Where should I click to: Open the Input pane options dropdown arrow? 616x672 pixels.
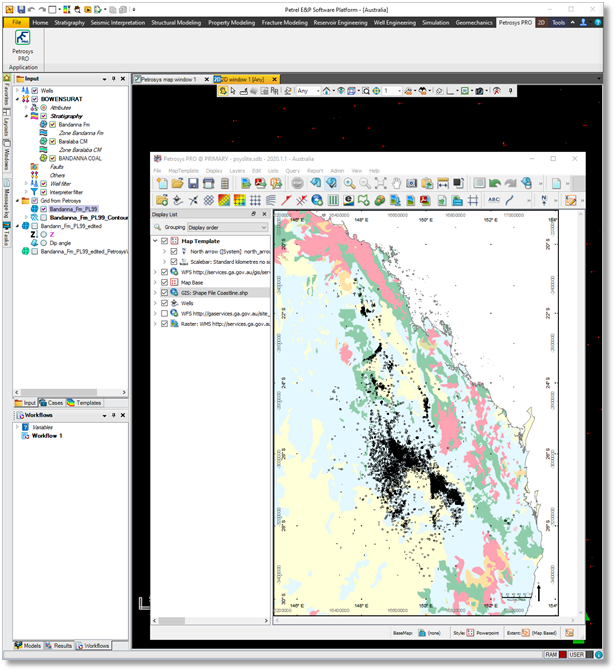click(104, 79)
